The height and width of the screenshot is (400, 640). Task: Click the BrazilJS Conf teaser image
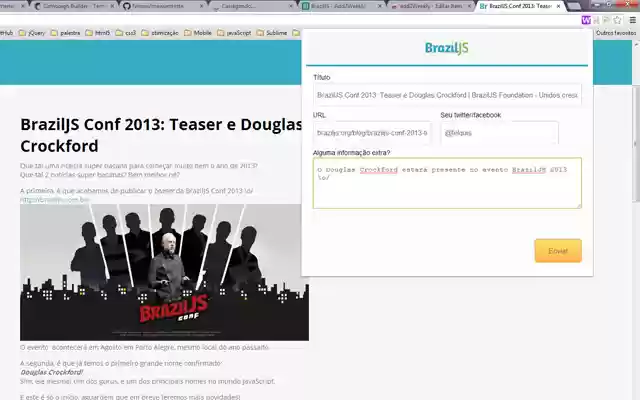[164, 272]
